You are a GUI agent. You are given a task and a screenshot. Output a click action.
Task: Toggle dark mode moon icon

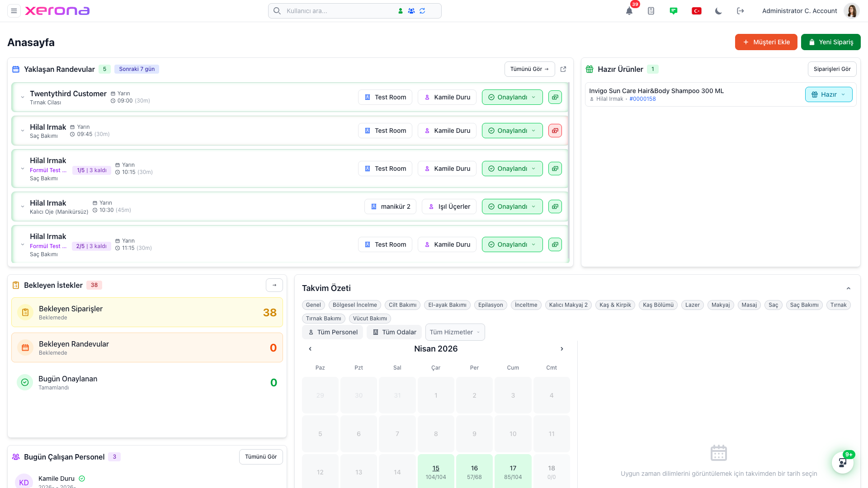click(x=718, y=11)
